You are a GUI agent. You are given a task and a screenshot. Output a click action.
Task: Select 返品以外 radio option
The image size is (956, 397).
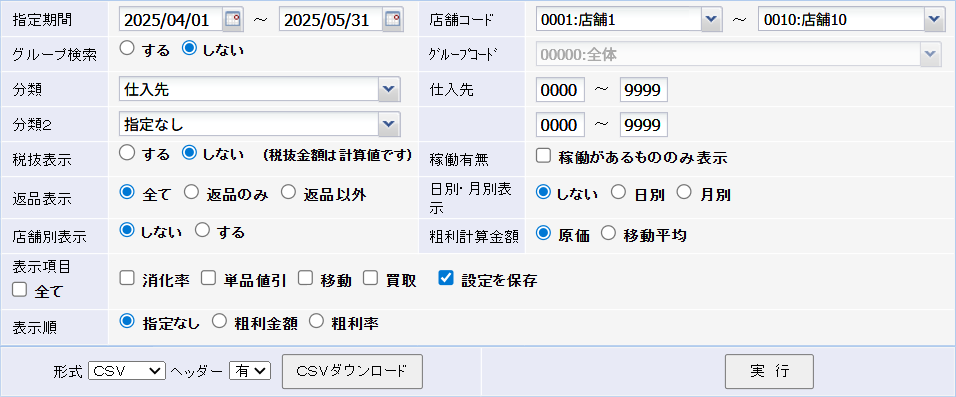[288, 193]
